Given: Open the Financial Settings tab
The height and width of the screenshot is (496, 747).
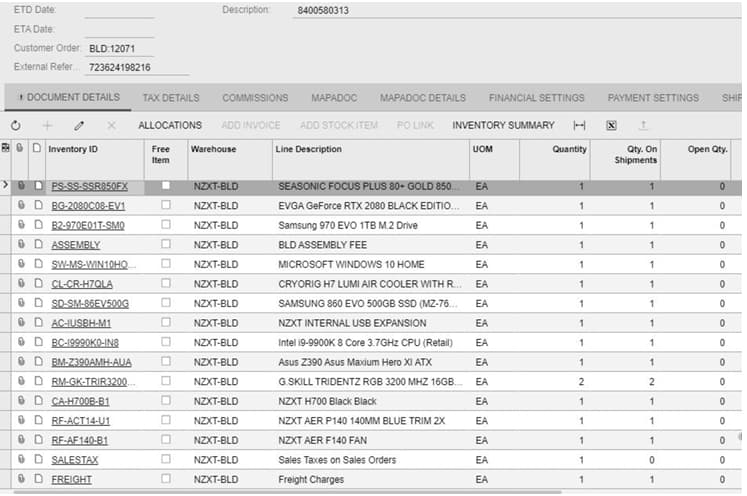Looking at the screenshot, I should [x=536, y=98].
